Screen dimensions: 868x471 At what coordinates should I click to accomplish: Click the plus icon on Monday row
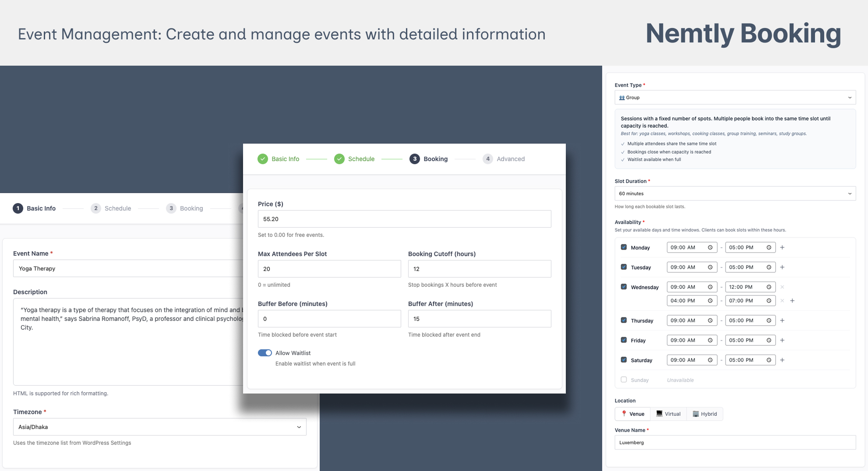pos(782,247)
